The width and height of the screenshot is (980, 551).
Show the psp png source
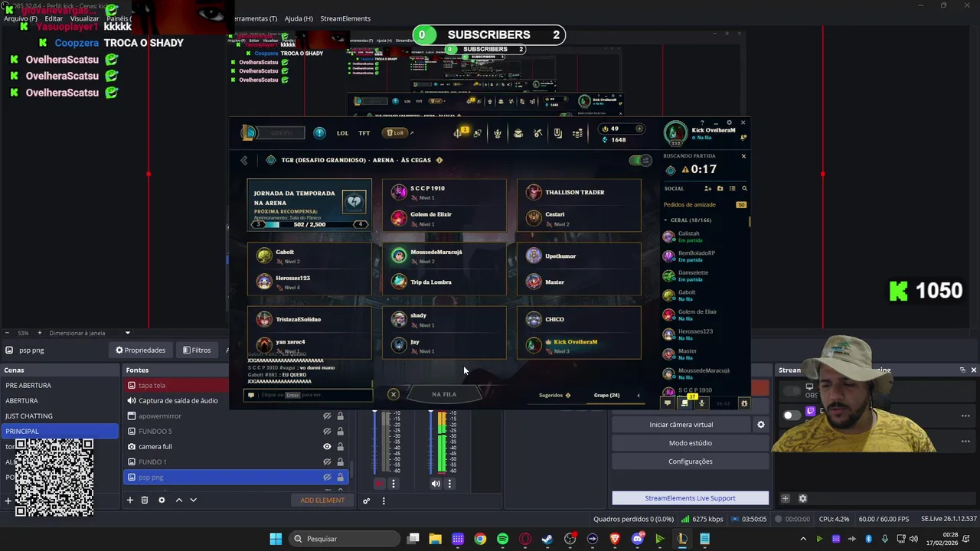tap(327, 478)
